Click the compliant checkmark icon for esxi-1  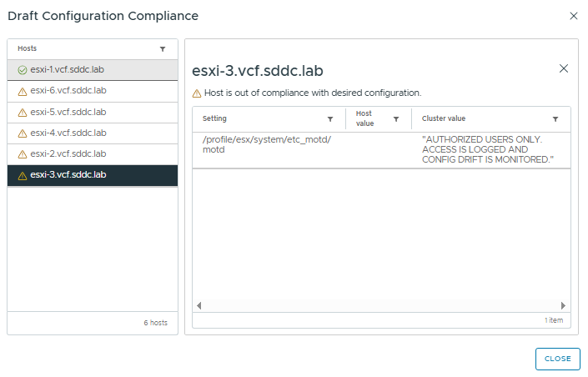23,70
